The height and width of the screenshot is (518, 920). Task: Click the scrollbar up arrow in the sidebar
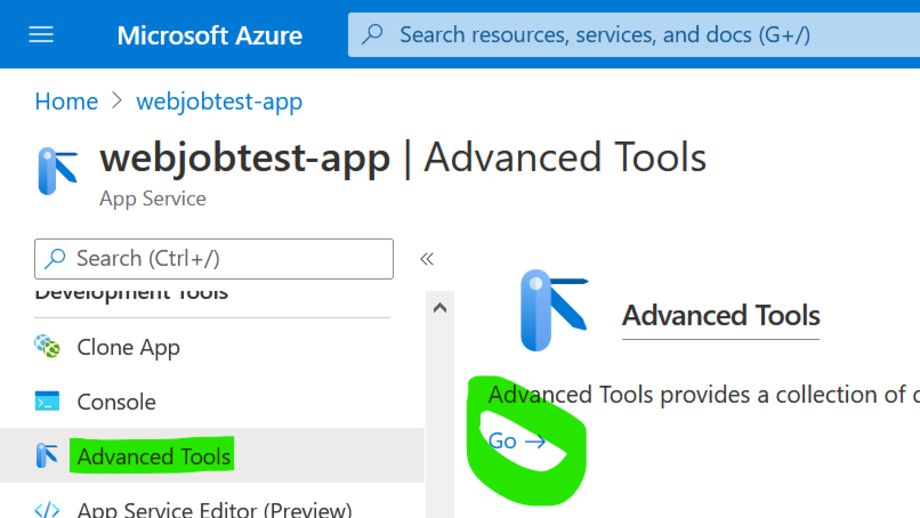(439, 307)
